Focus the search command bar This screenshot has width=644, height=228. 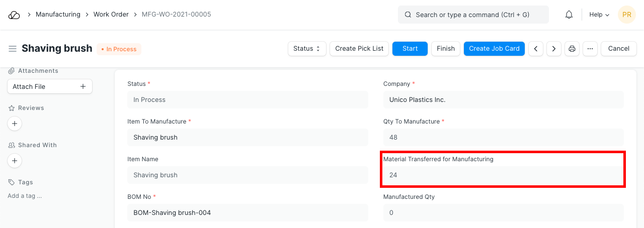tap(473, 15)
